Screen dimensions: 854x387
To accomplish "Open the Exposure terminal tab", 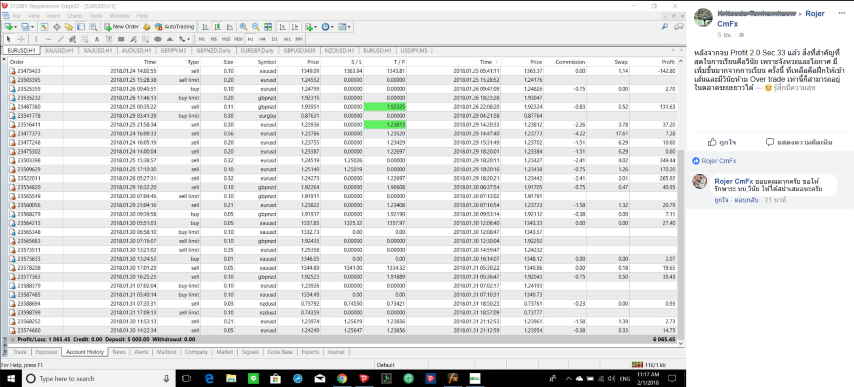I will pos(46,352).
